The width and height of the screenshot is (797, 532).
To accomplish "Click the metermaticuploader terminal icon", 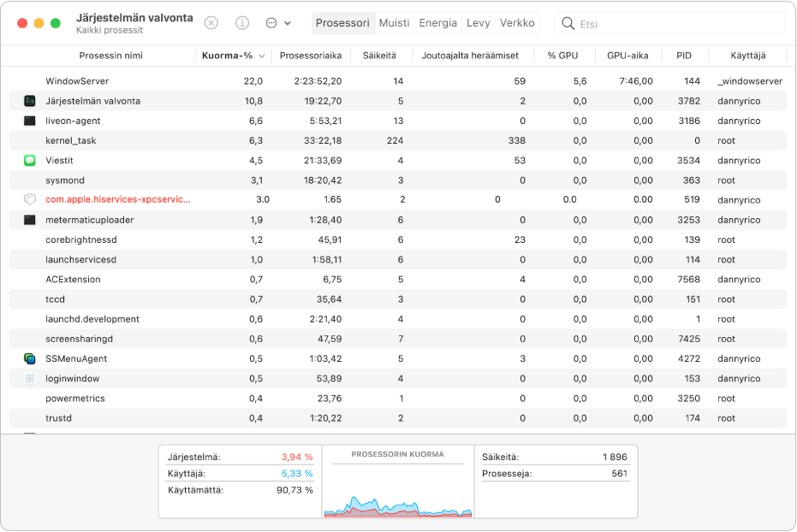I will [x=30, y=220].
